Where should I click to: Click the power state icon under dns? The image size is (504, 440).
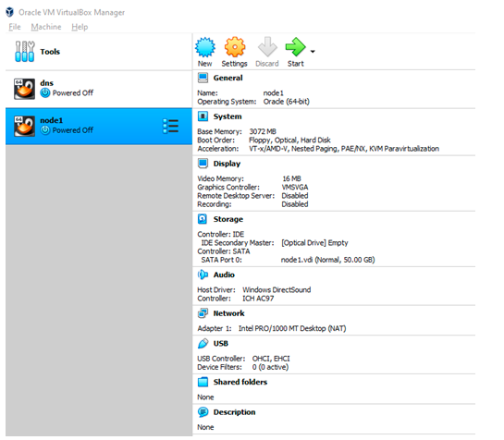[45, 92]
